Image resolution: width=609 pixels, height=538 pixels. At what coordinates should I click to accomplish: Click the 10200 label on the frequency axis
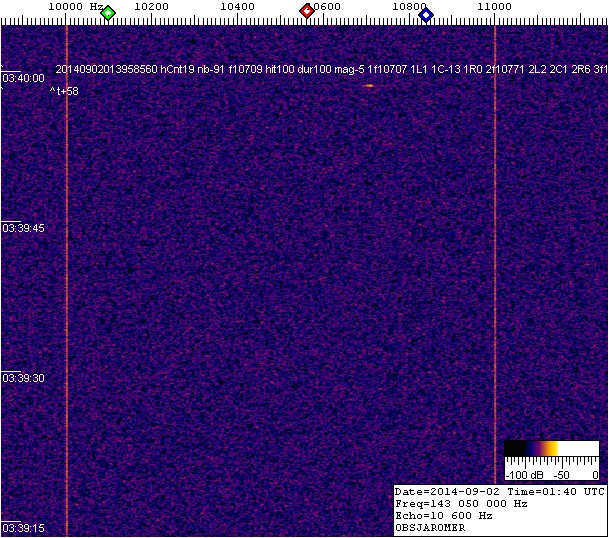pos(150,7)
